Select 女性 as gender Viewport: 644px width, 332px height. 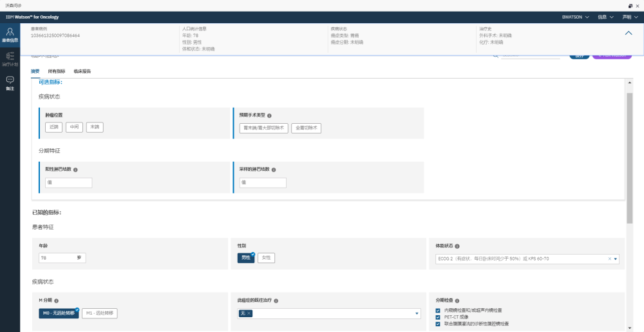(x=266, y=258)
